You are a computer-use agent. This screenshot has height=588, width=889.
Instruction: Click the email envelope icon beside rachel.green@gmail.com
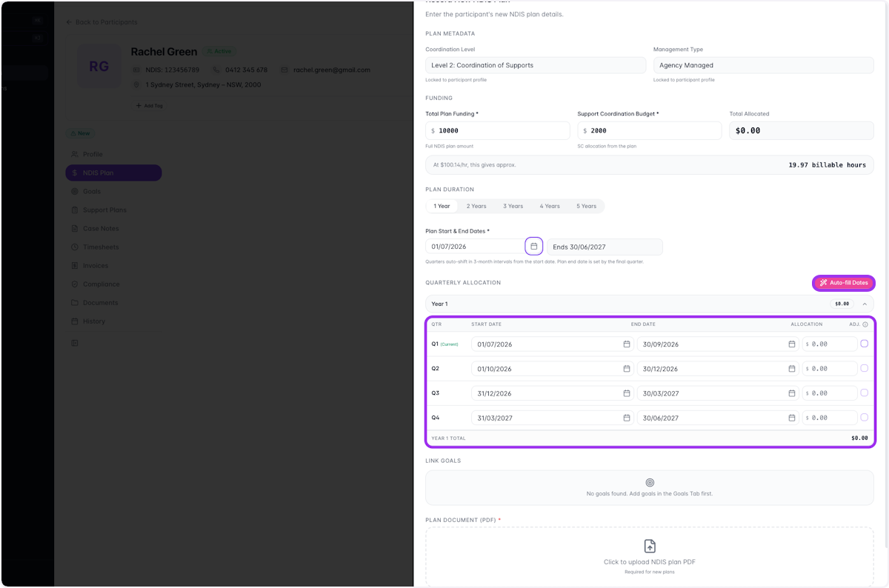click(284, 70)
